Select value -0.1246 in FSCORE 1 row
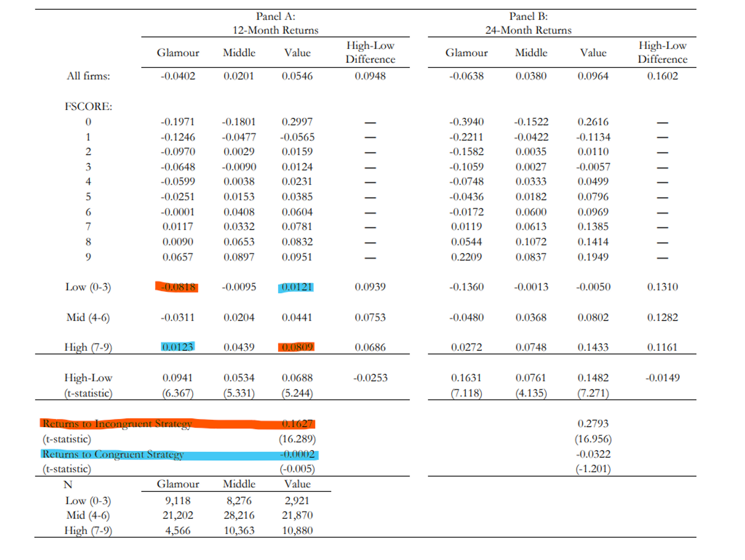The width and height of the screenshot is (745, 560). point(178,137)
